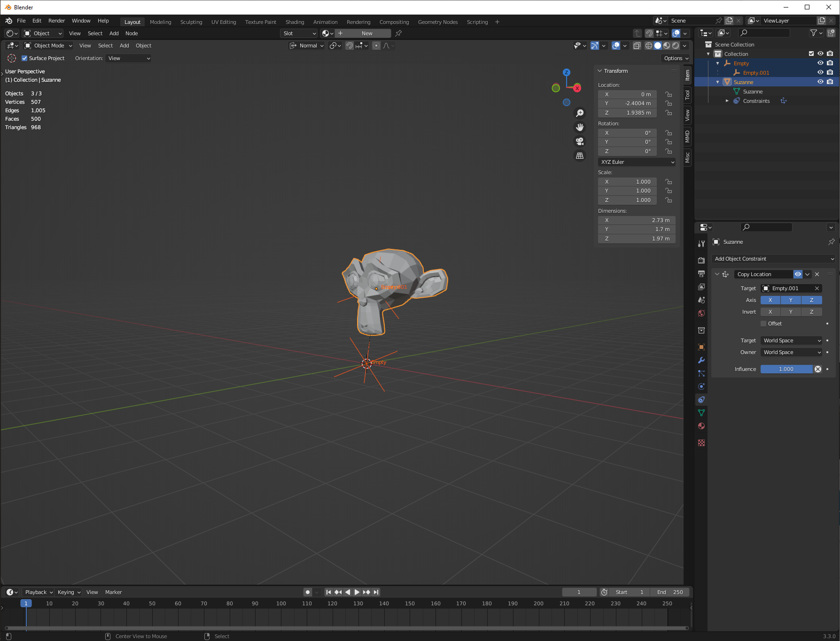Enable Surface Project checkbox
Image resolution: width=840 pixels, height=641 pixels.
(24, 58)
